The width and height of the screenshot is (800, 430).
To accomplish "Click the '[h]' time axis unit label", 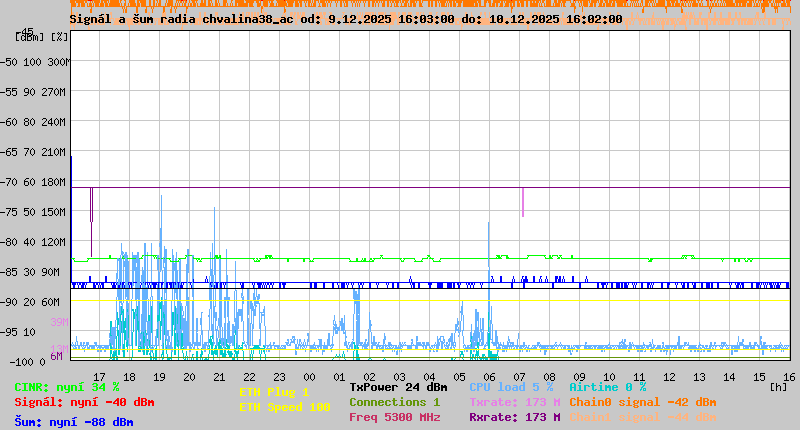I will [779, 388].
